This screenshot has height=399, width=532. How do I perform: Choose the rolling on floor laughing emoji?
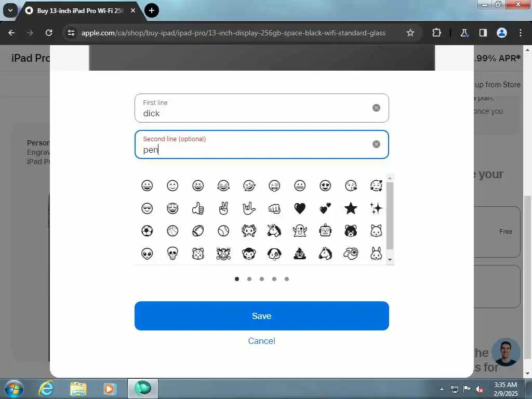pyautogui.click(x=249, y=185)
